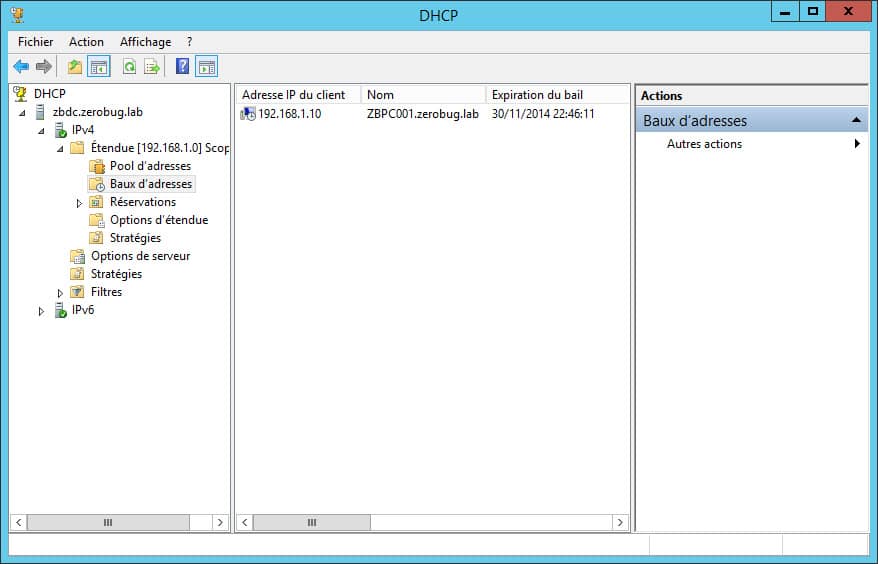878x564 pixels.
Task: Click the Refresh toolbar icon
Action: point(129,67)
